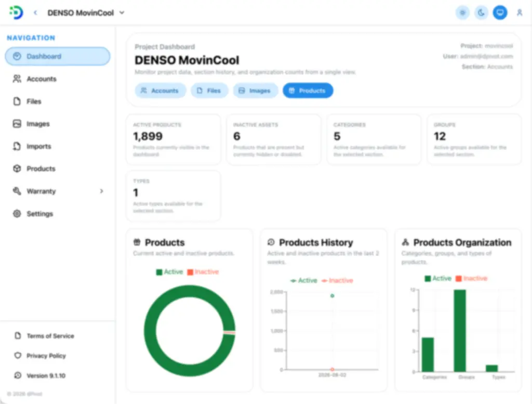Click the Categories 5 card
The image size is (532, 404).
point(374,139)
